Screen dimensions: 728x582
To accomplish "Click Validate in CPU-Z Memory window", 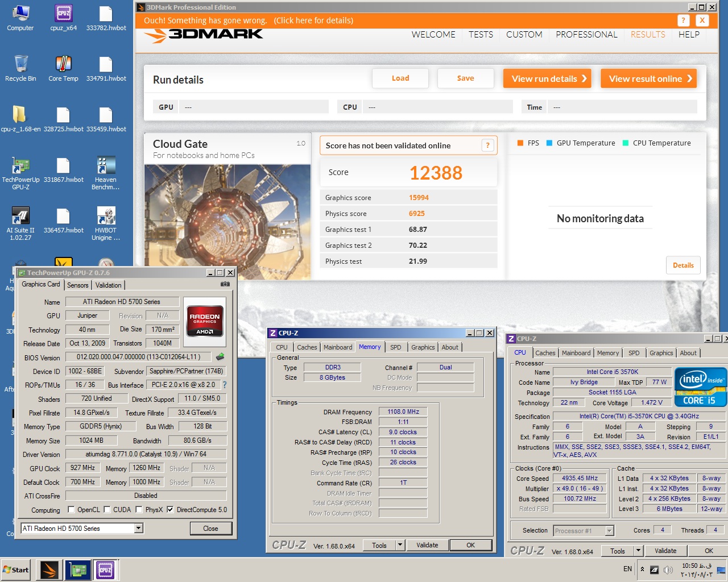I will click(x=427, y=545).
